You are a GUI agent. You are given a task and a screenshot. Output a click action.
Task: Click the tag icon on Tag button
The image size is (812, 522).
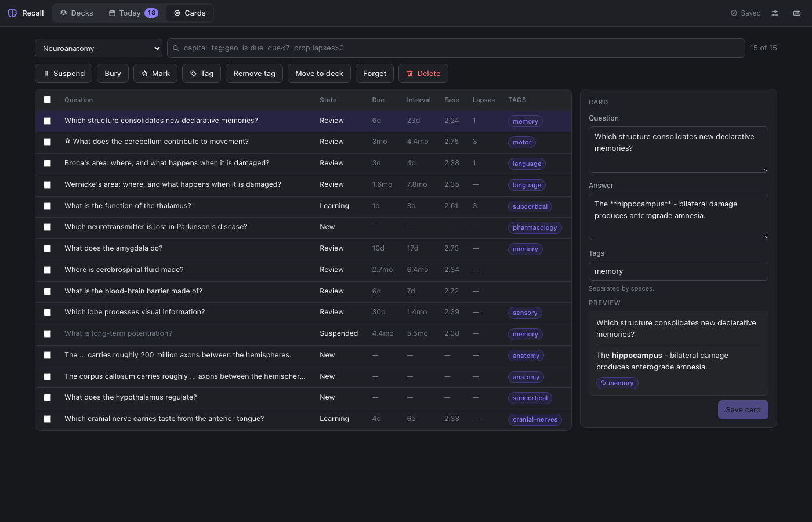coord(194,74)
